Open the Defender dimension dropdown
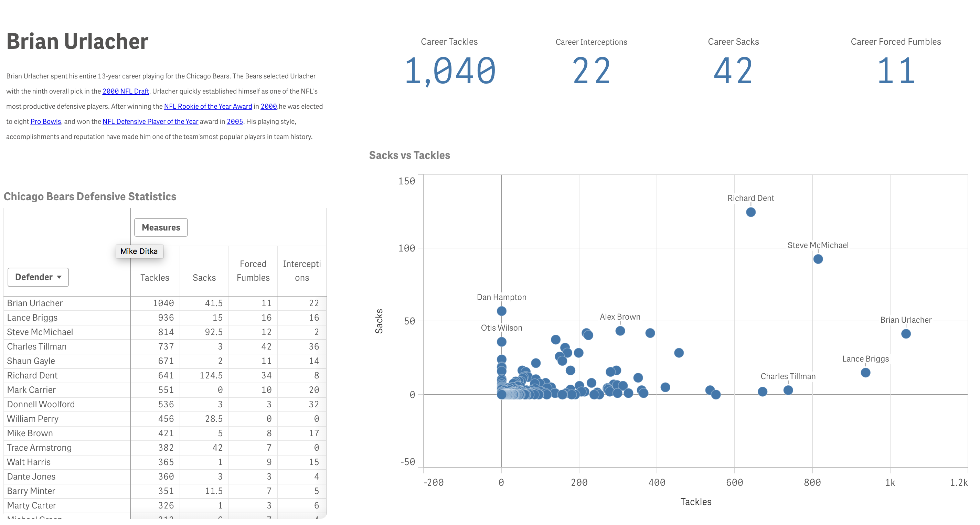This screenshot has width=980, height=525. (38, 277)
